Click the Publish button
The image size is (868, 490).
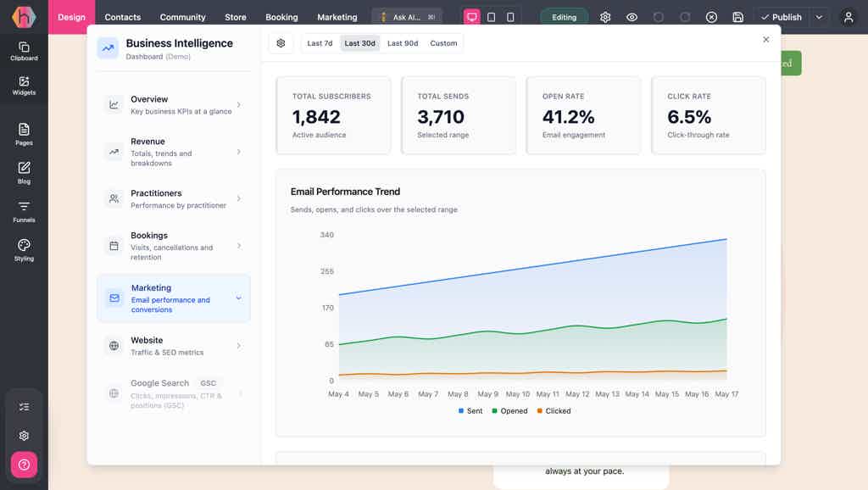(782, 17)
